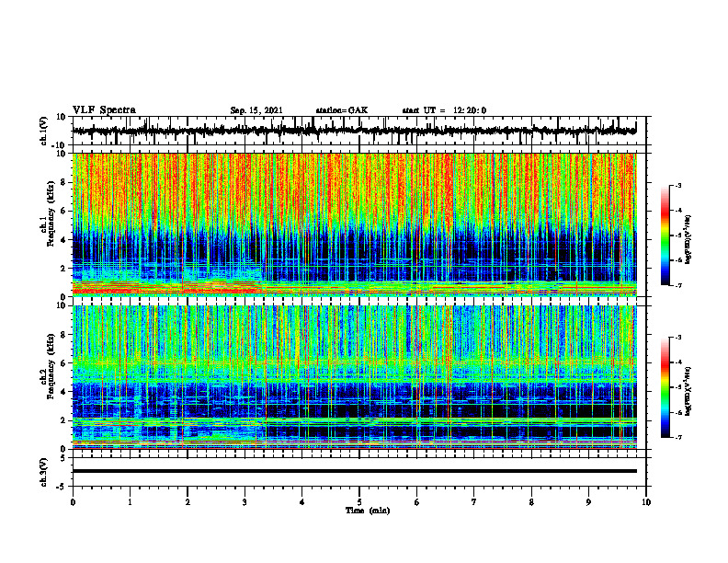Click the "-7" label below ch.2 colorbar

point(678,437)
